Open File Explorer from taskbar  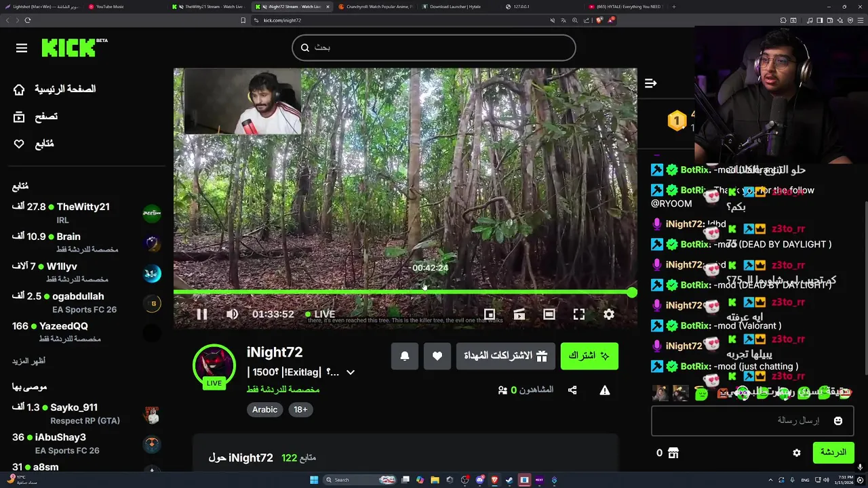click(x=435, y=480)
